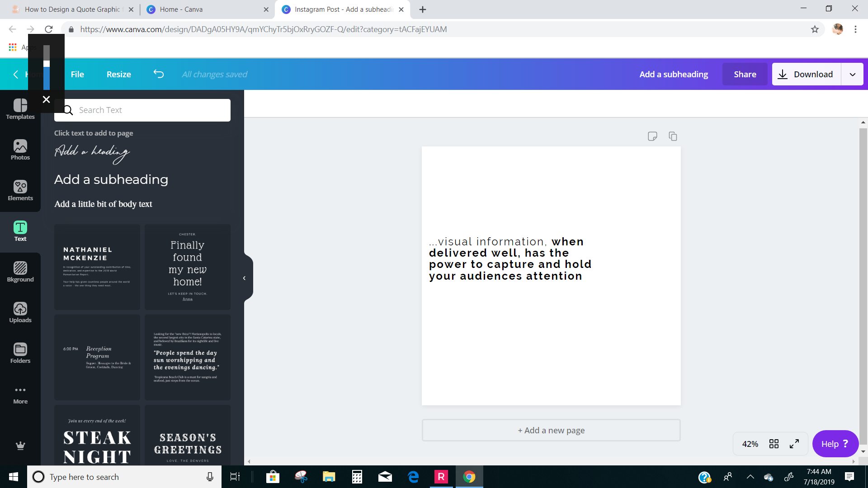Select the Bkground sidebar icon
Viewport: 868px width, 488px height.
point(20,272)
